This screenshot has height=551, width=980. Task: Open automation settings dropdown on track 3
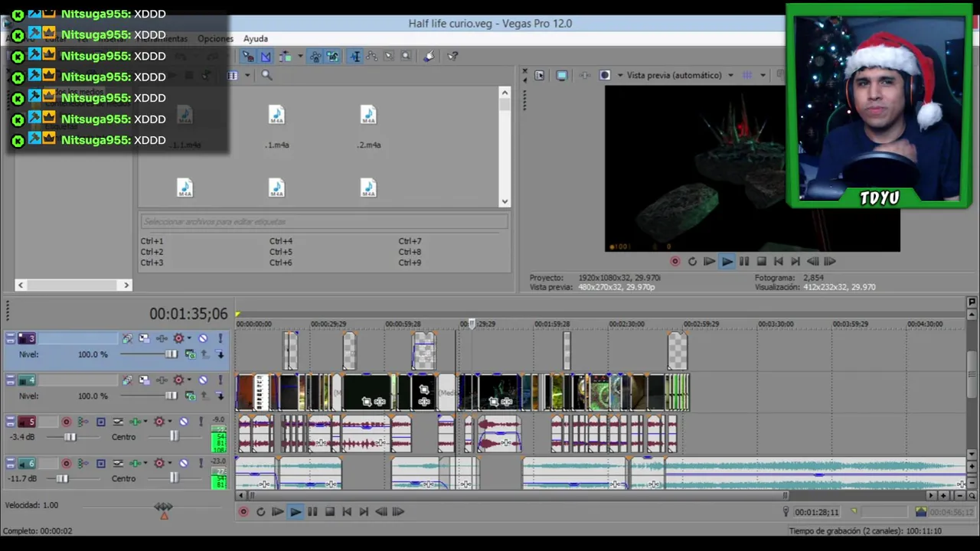[188, 338]
